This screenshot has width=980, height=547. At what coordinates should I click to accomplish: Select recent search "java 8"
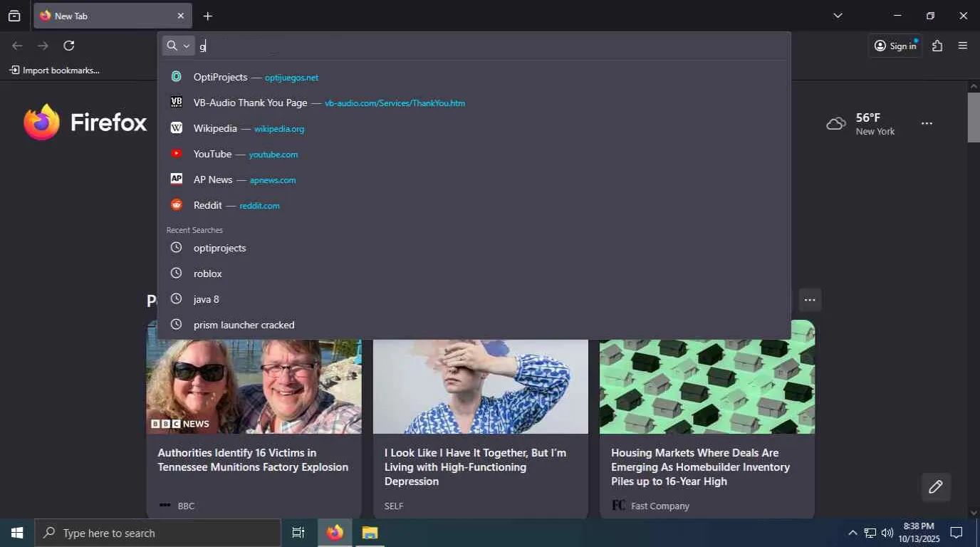coord(474,299)
